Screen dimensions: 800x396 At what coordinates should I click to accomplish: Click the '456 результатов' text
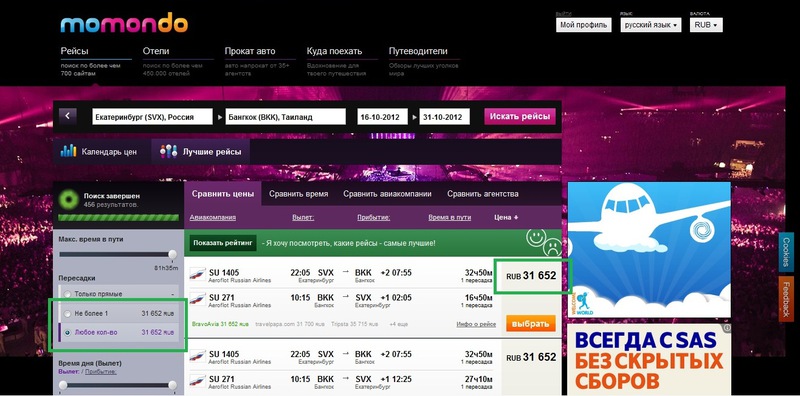[x=111, y=205]
